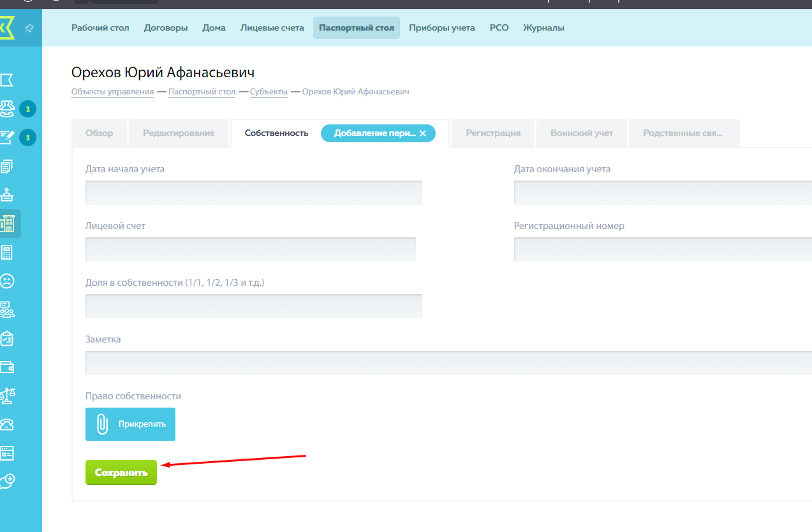The image size is (812, 532).
Task: Select the Собственность tab
Action: [276, 133]
